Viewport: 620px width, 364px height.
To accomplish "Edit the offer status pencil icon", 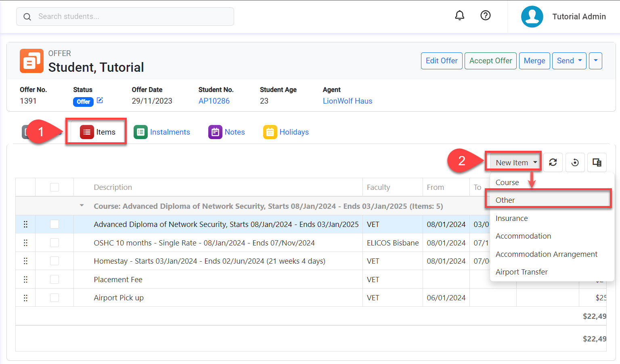I will tap(100, 100).
